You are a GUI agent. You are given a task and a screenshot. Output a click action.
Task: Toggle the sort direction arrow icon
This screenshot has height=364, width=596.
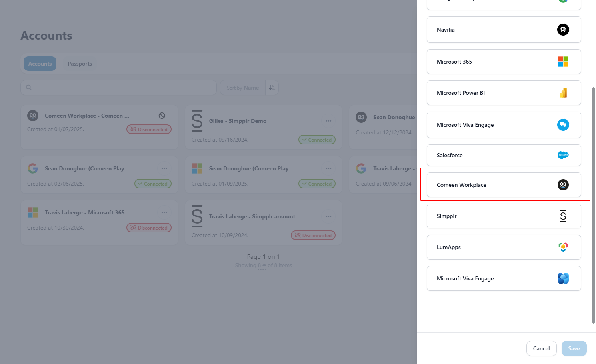coord(272,88)
